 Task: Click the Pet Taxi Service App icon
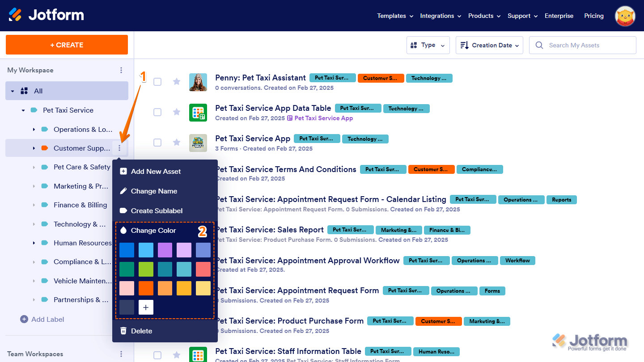(198, 143)
